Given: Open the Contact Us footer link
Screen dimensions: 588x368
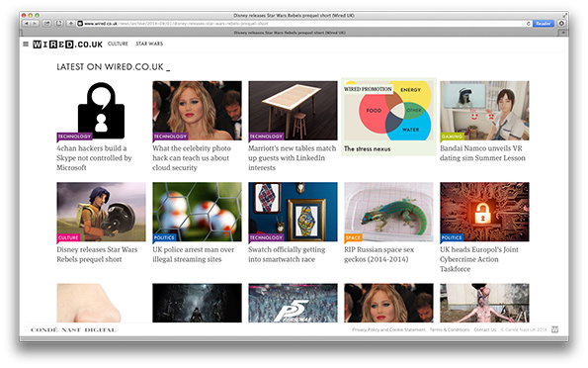Looking at the screenshot, I should tap(485, 329).
